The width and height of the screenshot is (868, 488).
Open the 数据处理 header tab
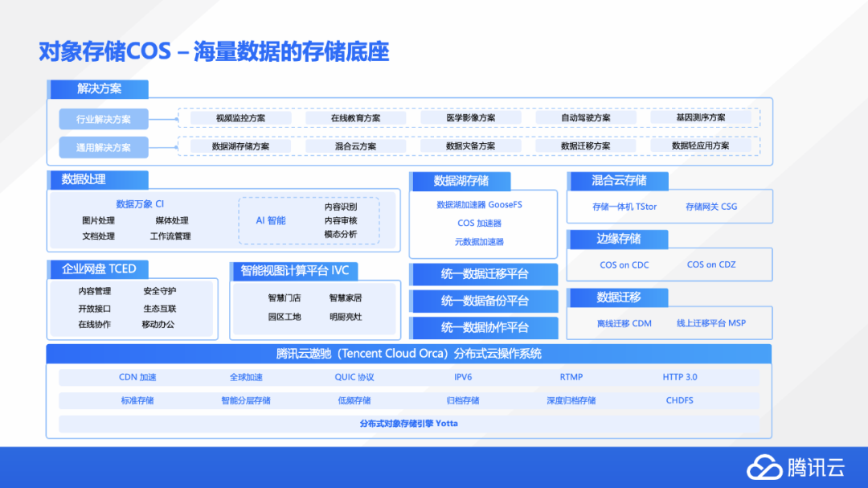click(x=99, y=179)
